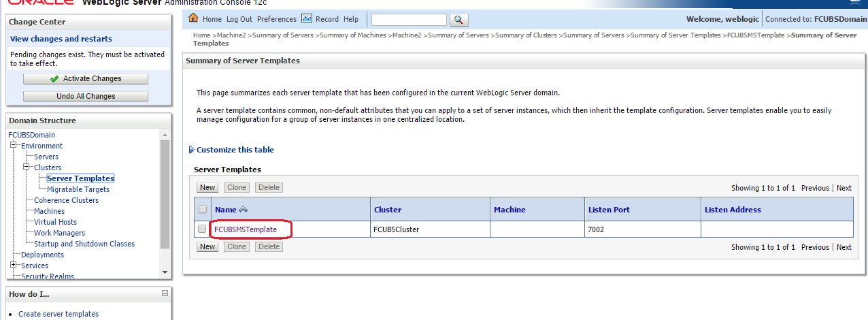This screenshot has height=320, width=868.
Task: Collapse the Environment tree node
Action: point(14,146)
